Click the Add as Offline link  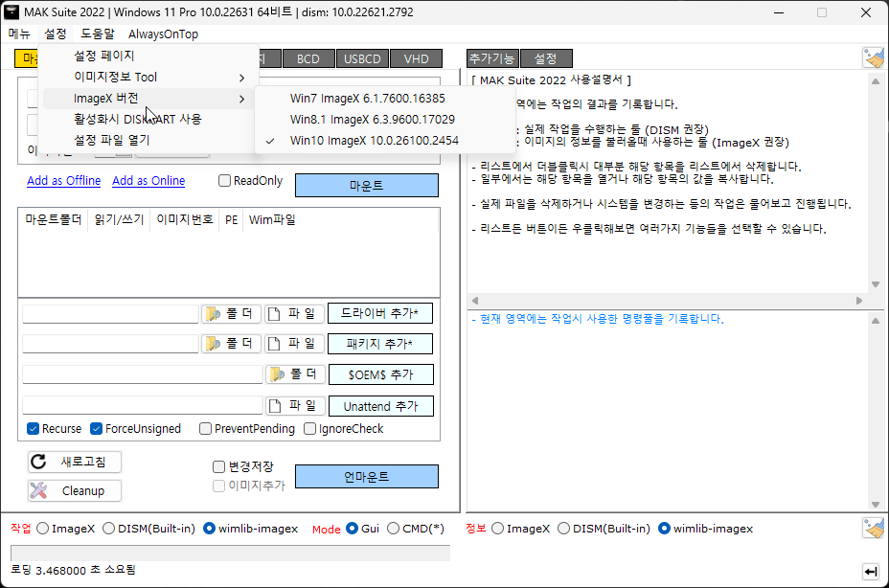click(64, 181)
